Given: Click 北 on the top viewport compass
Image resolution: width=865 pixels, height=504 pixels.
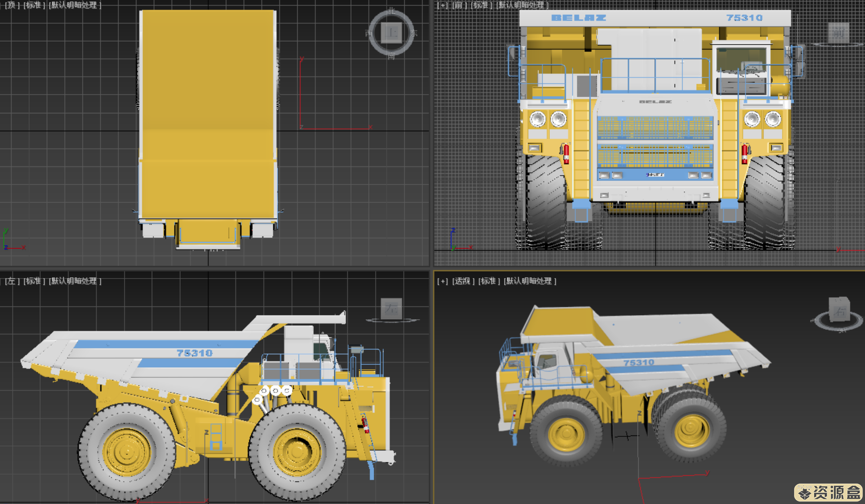Looking at the screenshot, I should [391, 10].
